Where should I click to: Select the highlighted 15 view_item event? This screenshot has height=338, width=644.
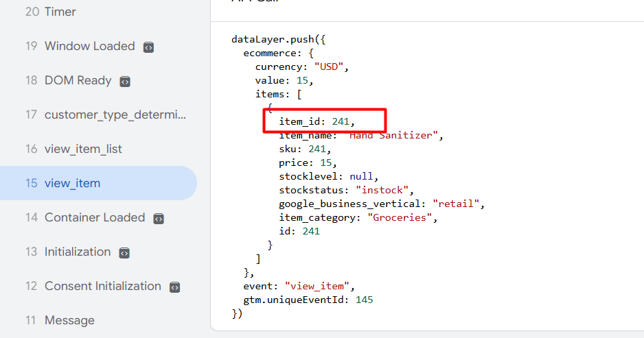(x=72, y=183)
